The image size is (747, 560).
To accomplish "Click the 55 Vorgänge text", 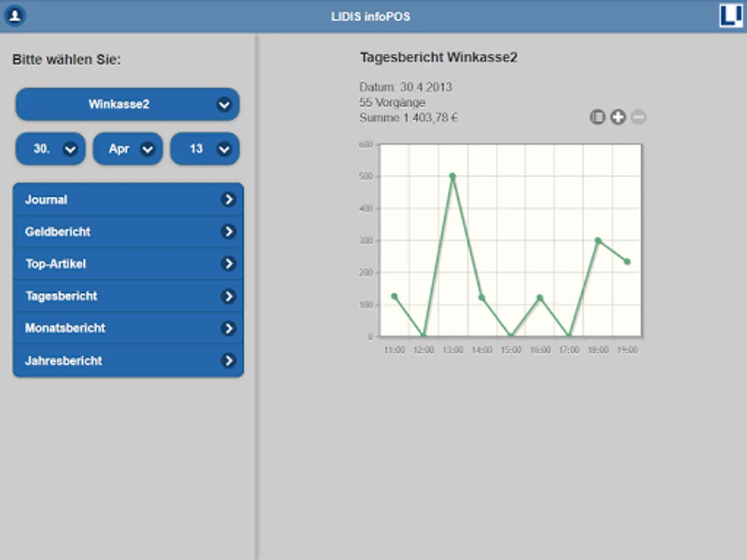I will 392,102.
